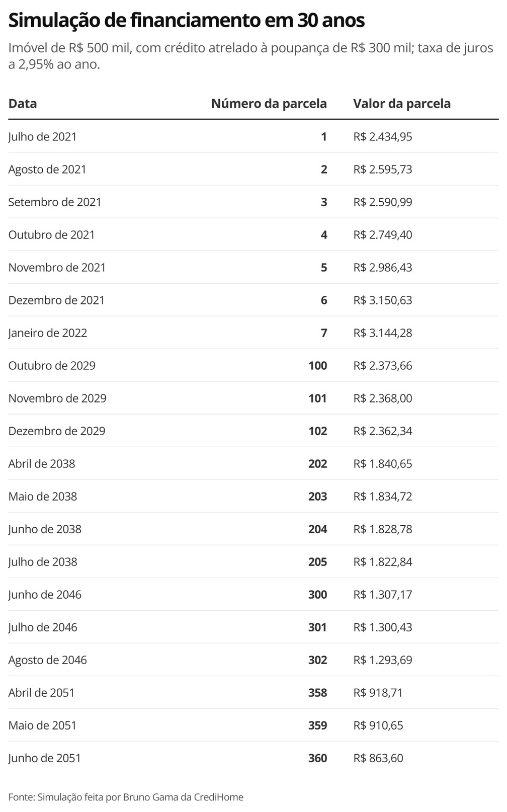The width and height of the screenshot is (507, 812).
Task: Click the Número da parcela column header
Action: pos(269,104)
